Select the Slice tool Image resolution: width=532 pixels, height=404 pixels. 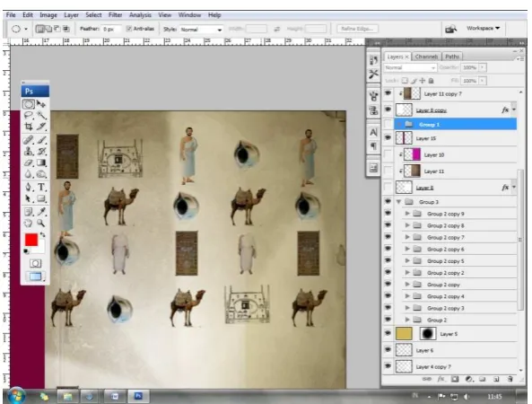pos(41,127)
